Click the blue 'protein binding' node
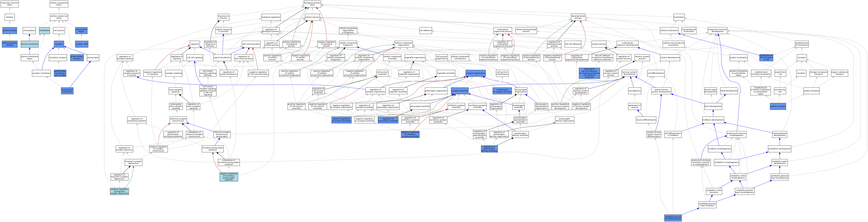 coord(9,31)
